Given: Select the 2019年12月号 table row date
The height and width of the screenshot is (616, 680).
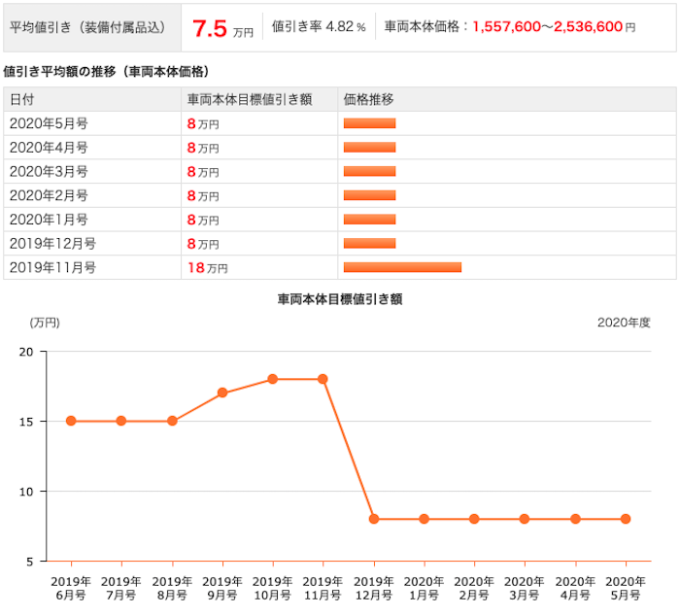Looking at the screenshot, I should tap(52, 243).
